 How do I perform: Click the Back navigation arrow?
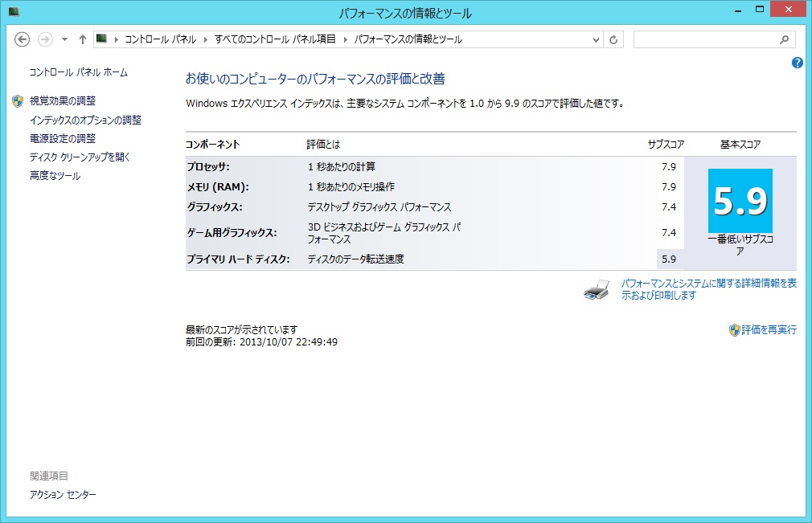click(x=22, y=39)
